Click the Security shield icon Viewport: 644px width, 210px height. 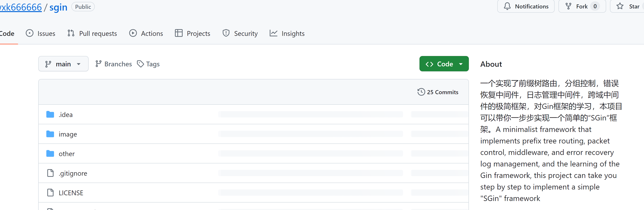(226, 34)
